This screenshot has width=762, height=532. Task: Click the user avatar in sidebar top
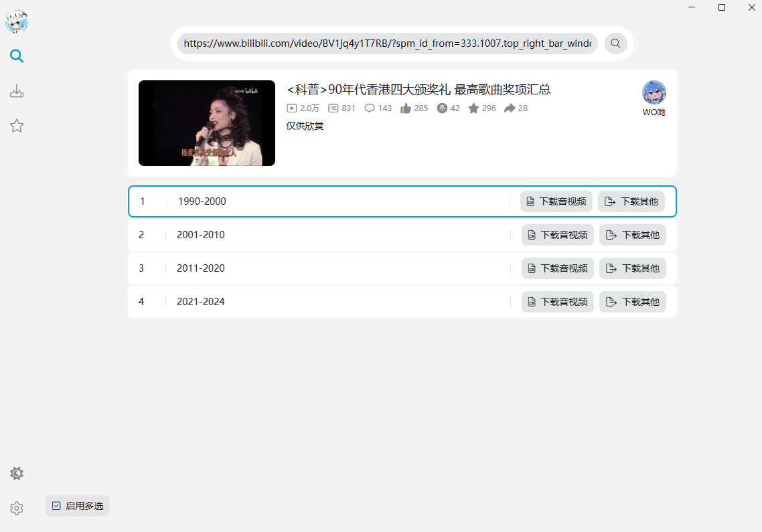click(17, 21)
